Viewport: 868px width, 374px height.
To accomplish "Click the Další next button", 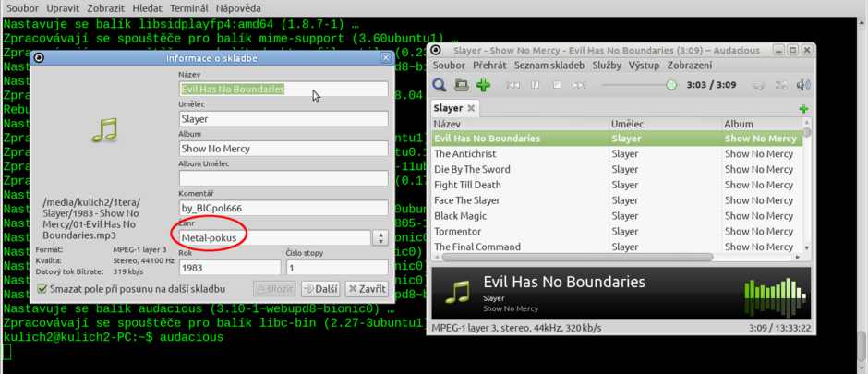I will pyautogui.click(x=320, y=289).
